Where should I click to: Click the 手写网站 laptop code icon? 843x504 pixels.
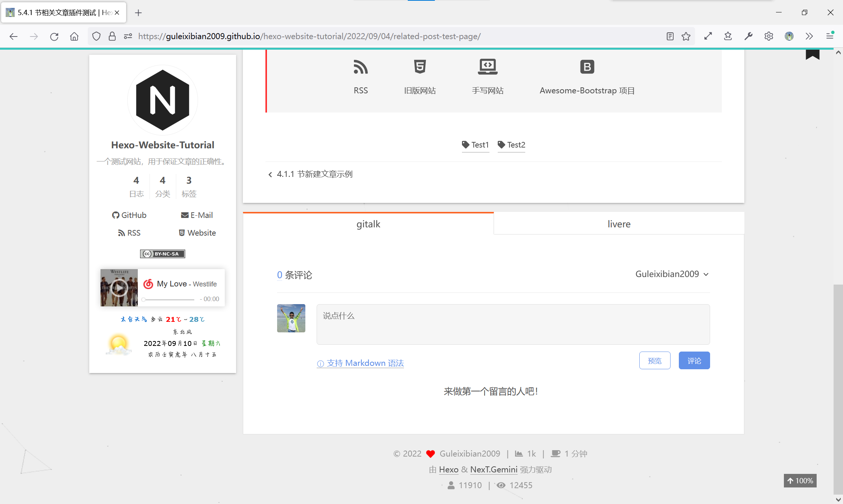(x=488, y=67)
